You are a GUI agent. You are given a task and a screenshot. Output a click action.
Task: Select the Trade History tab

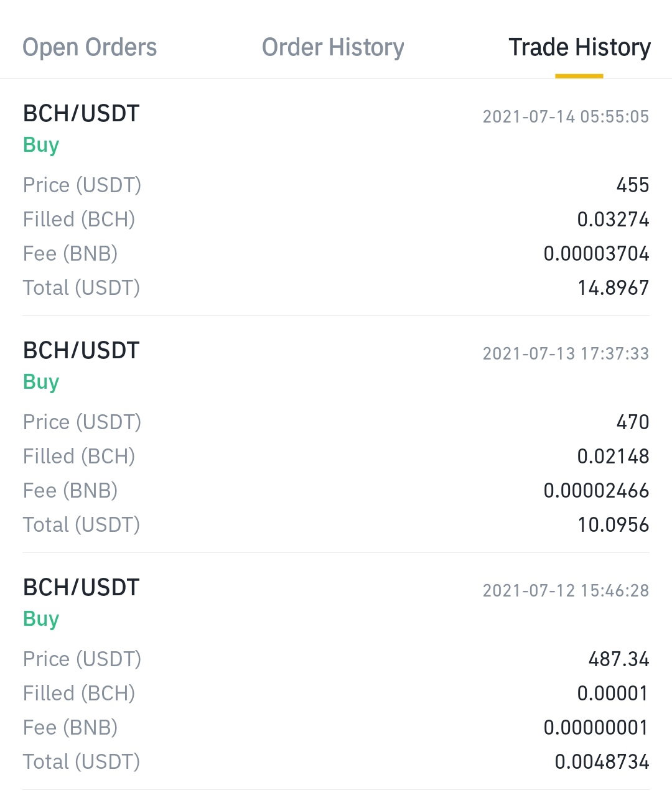tap(579, 47)
